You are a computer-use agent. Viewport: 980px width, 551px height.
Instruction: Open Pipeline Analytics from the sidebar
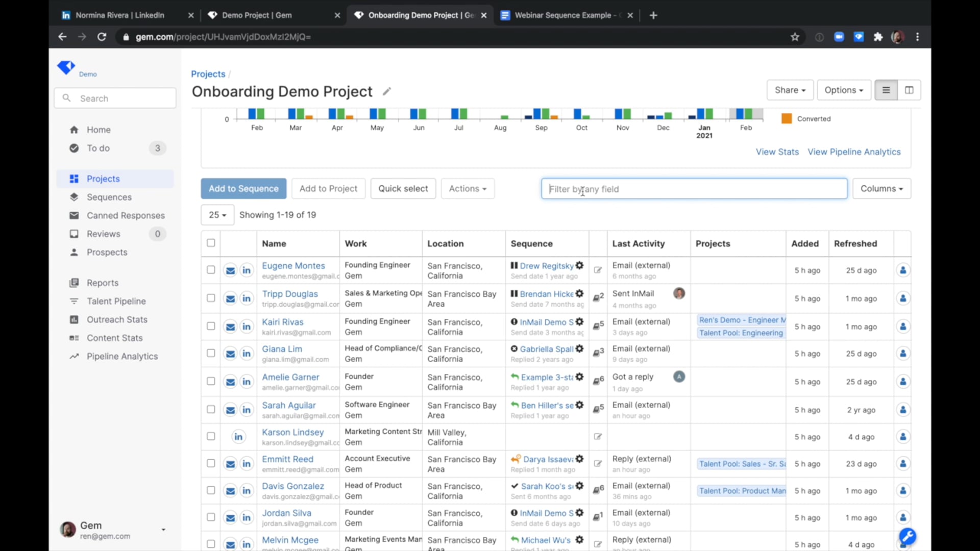121,356
